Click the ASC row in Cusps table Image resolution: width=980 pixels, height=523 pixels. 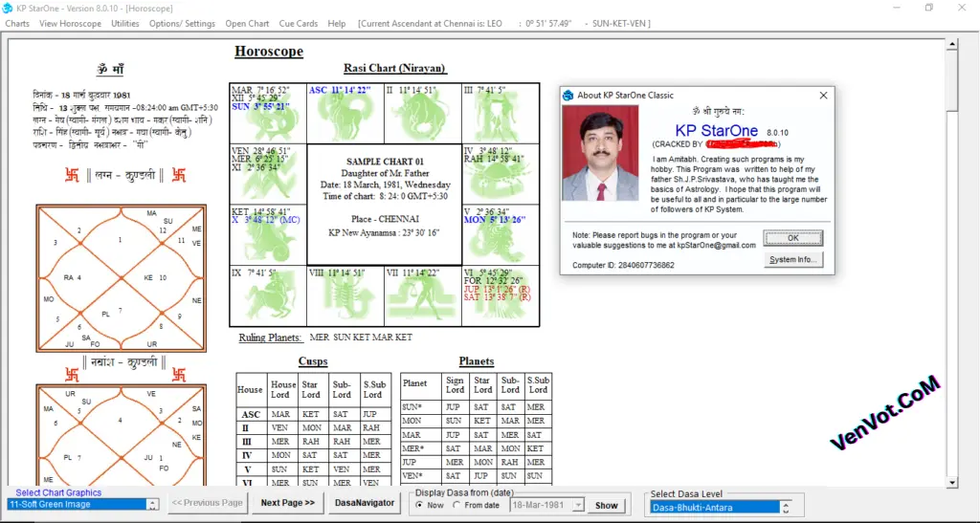click(314, 414)
